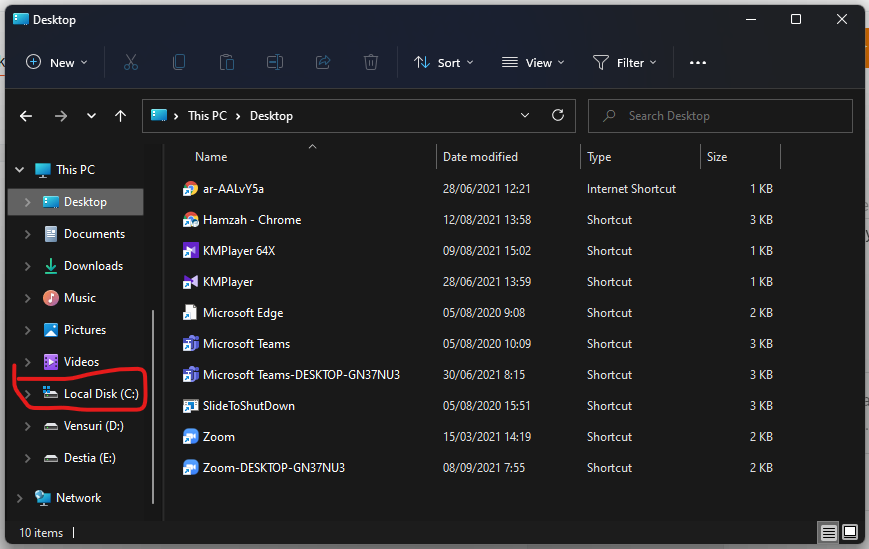Screen dimensions: 869x549
Task: Open Vensuri (D:) drive
Action: point(94,426)
